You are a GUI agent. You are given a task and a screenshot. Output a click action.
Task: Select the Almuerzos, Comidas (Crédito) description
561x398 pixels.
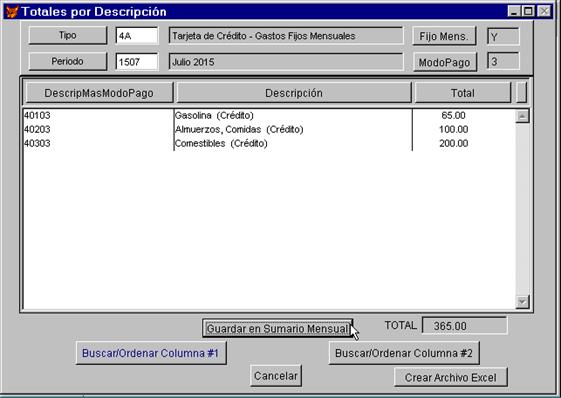click(239, 129)
